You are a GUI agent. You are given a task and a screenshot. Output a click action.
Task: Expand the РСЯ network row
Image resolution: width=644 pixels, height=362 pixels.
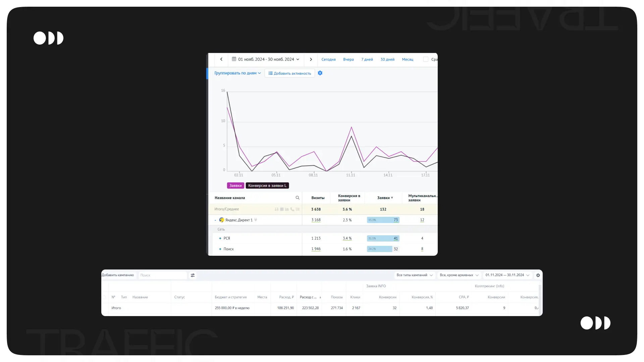220,238
